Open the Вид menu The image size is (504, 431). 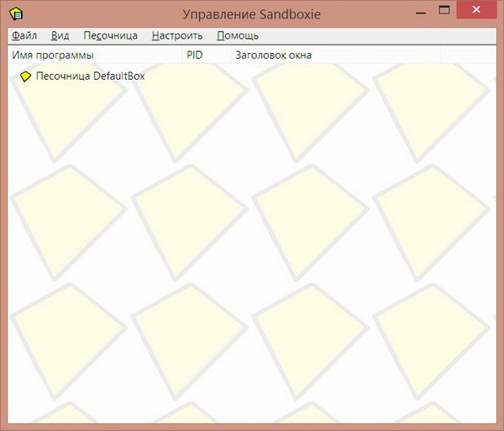pos(60,36)
